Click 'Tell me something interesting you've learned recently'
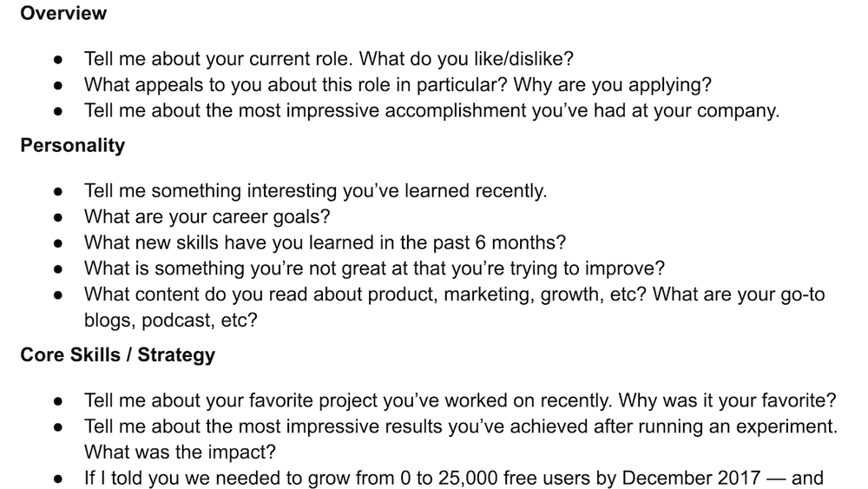This screenshot has height=489, width=868. click(x=316, y=191)
